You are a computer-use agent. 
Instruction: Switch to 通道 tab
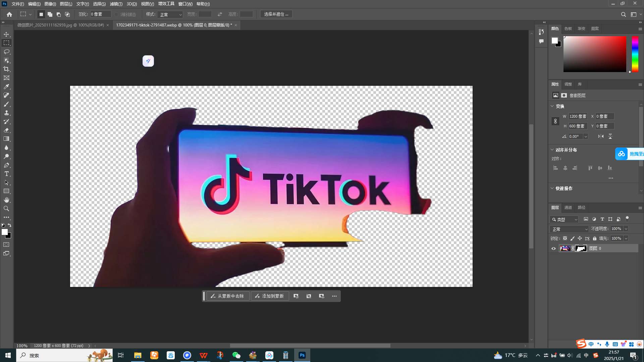point(568,207)
